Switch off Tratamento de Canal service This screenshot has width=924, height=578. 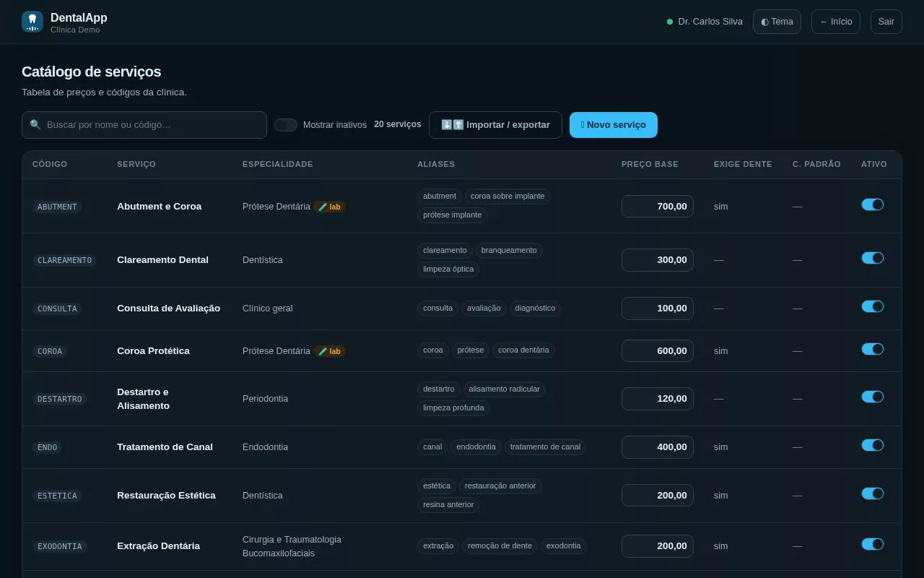pyautogui.click(x=873, y=445)
